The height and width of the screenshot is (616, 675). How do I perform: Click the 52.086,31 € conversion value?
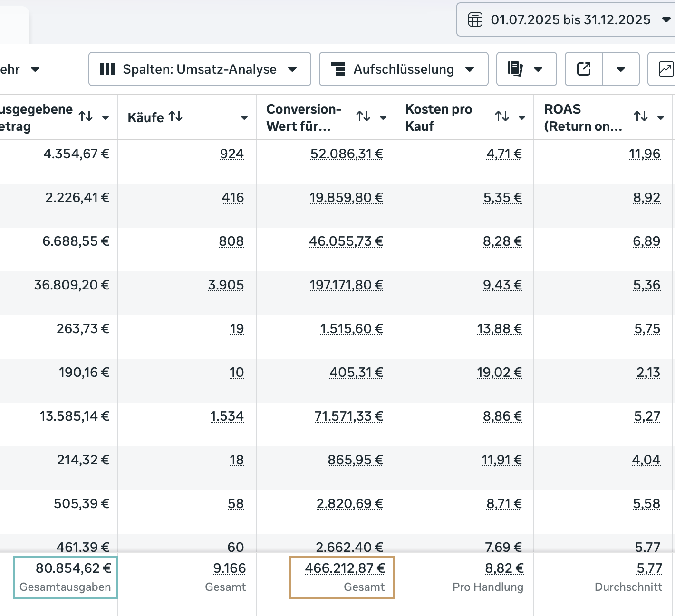[347, 154]
